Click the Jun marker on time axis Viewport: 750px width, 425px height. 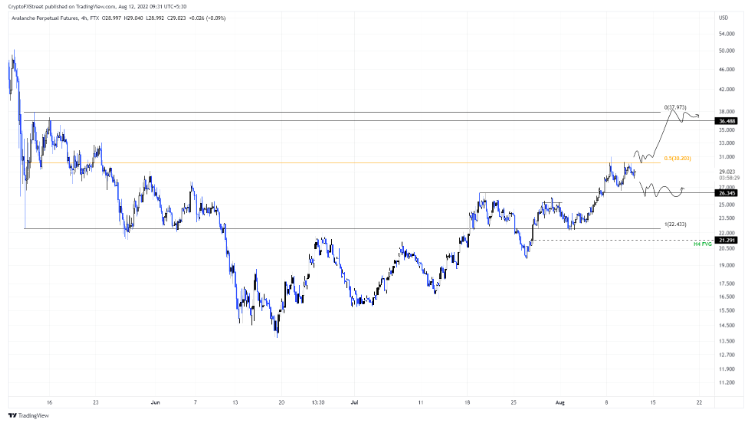[155, 403]
